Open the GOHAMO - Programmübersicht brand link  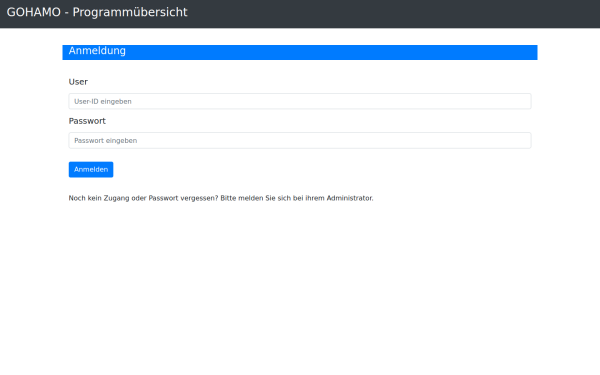(x=97, y=12)
